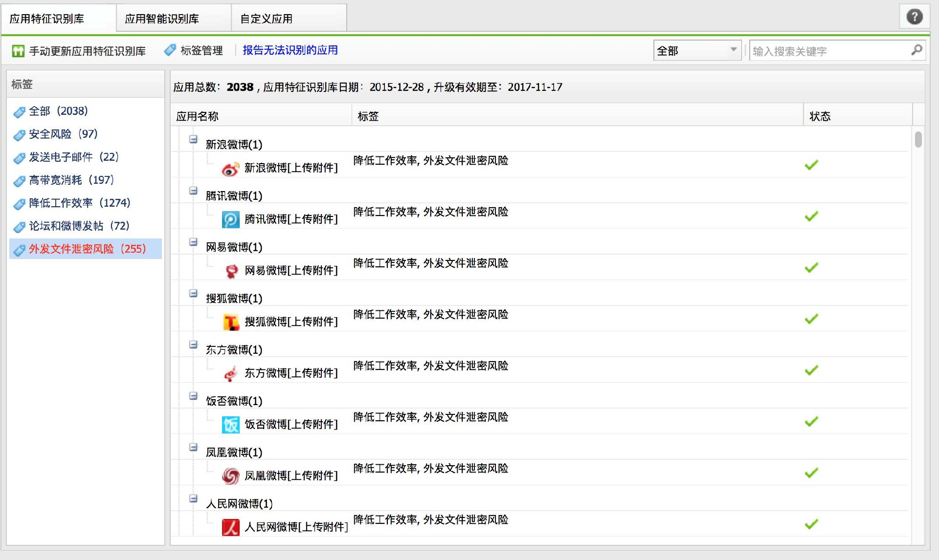
Task: Click the 凤凰微博 Phoenix Weibo app icon
Action: 230,475
